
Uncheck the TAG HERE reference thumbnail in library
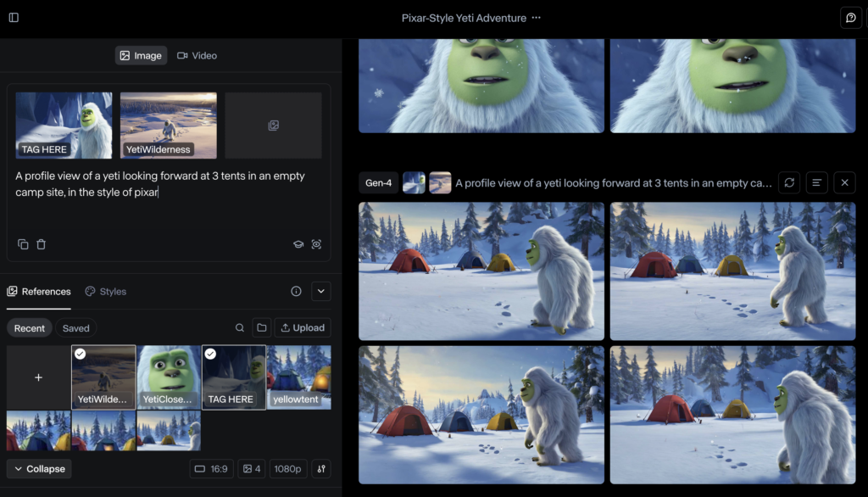coord(234,377)
